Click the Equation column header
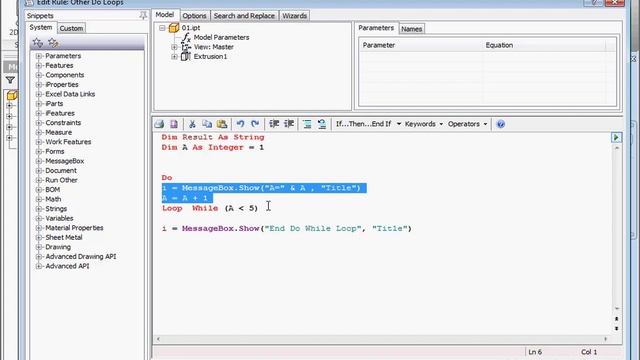This screenshot has width=640, height=360. tap(544, 45)
